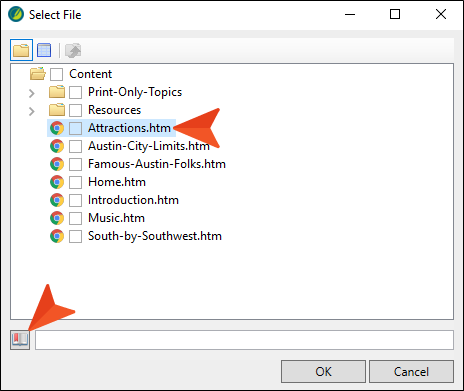Click the Flare logo in the title bar
Image resolution: width=464 pixels, height=391 pixels.
pyautogui.click(x=16, y=14)
